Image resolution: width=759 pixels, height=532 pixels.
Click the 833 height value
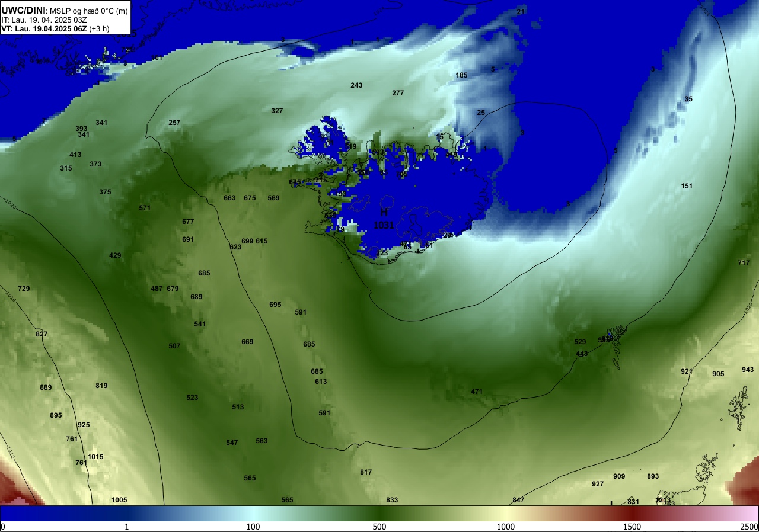click(392, 500)
